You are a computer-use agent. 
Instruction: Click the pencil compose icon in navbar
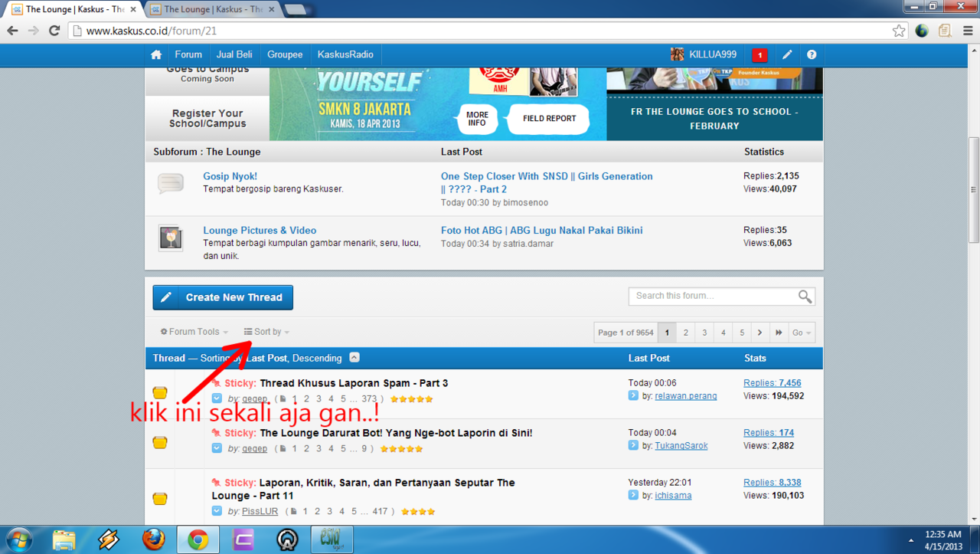click(787, 54)
